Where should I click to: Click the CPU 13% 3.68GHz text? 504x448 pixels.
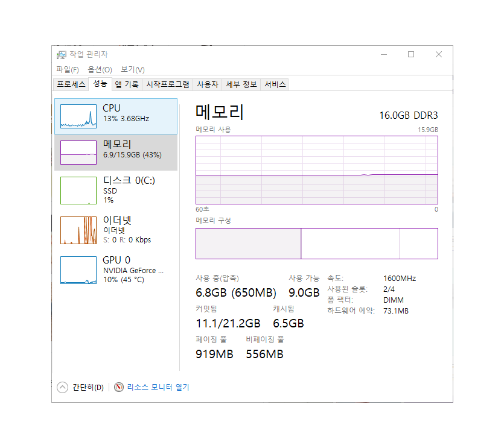126,119
